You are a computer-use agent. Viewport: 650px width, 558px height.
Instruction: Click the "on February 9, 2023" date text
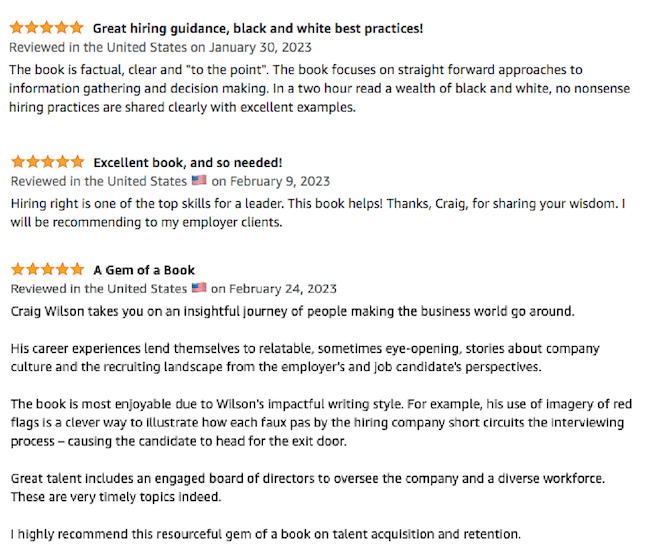pyautogui.click(x=270, y=182)
